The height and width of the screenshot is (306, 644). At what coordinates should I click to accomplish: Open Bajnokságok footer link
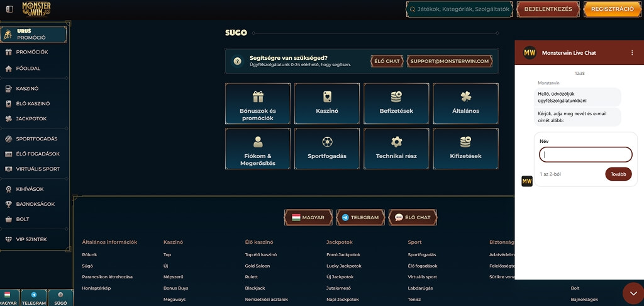pyautogui.click(x=584, y=300)
